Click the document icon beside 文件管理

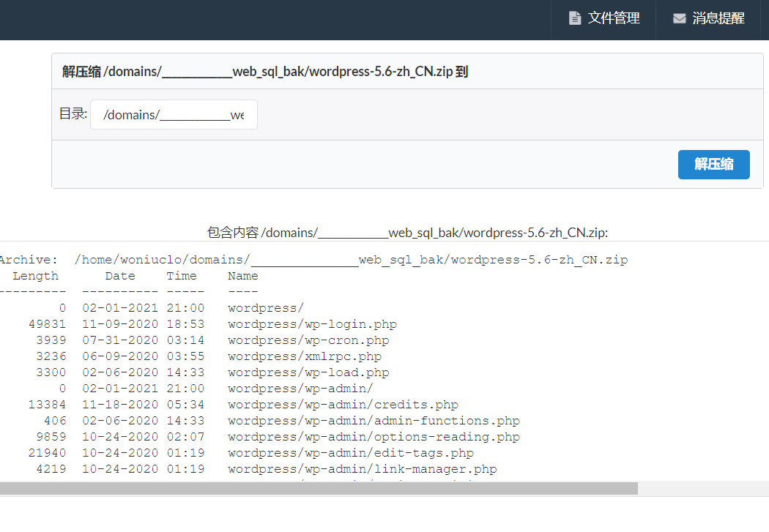click(x=575, y=18)
